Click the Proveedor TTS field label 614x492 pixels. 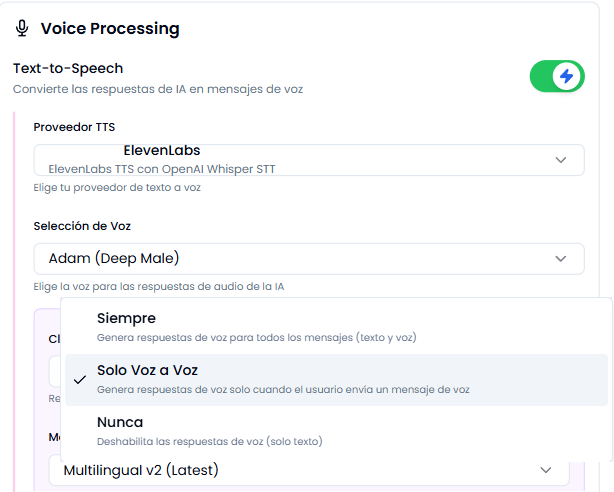coord(74,127)
